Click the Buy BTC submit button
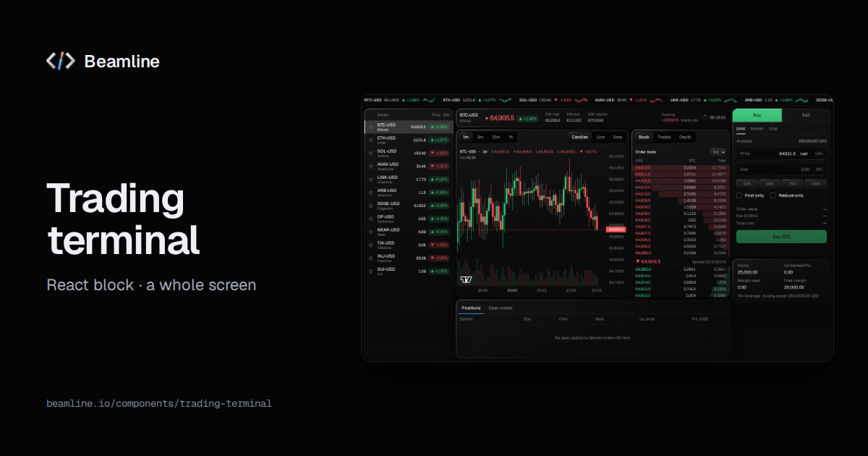868x456 pixels. pyautogui.click(x=781, y=237)
